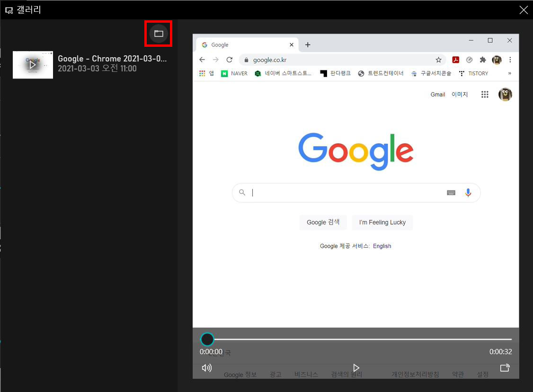Open Chrome profile avatar in toolbar

coord(497,60)
